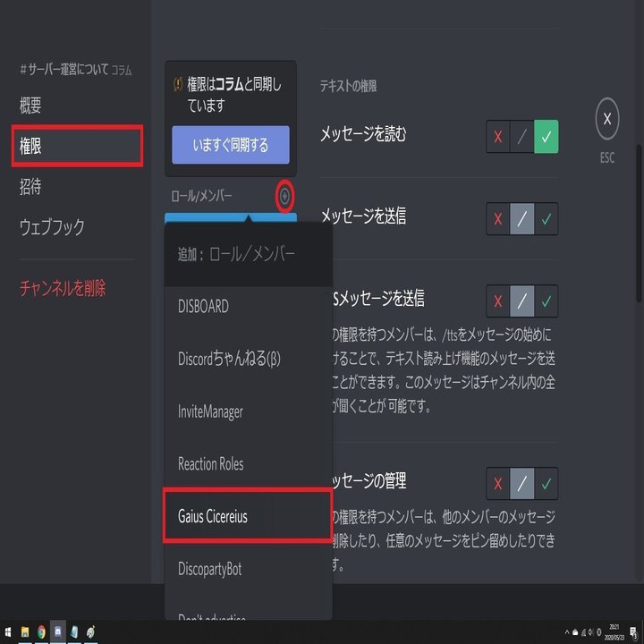Set メッセージを送信 to neutral slash
Screen dimensions: 644x644
522,219
